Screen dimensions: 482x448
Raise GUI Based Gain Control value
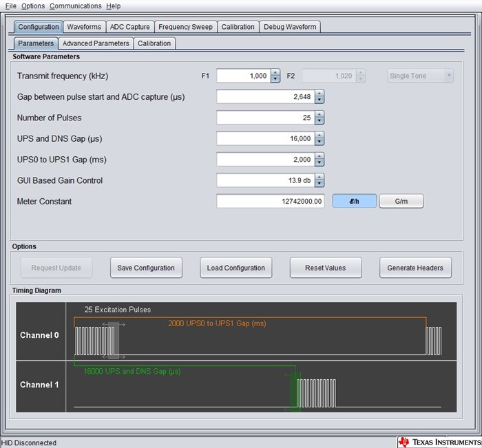pos(319,177)
